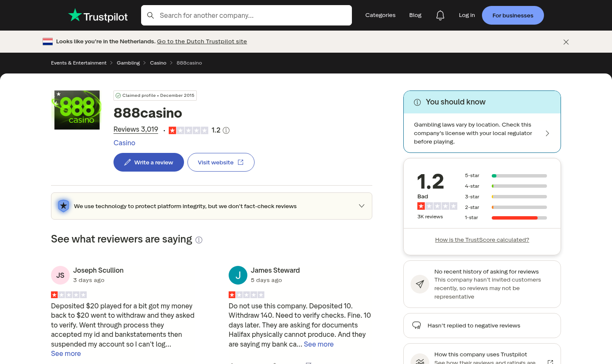Open the Casino breadcrumb
The width and height of the screenshot is (612, 364).
[x=158, y=63]
